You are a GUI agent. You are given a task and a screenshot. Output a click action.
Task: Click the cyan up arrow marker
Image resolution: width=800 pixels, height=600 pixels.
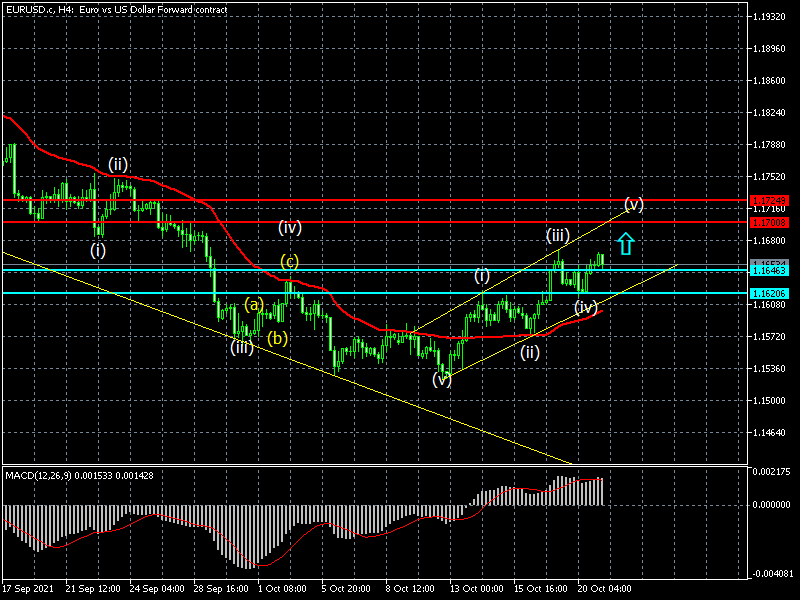626,243
